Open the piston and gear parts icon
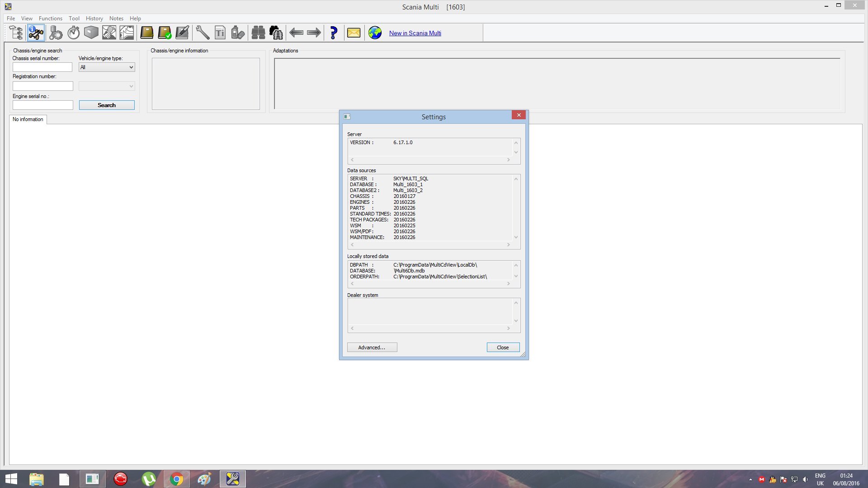This screenshot has height=488, width=868. [x=56, y=33]
